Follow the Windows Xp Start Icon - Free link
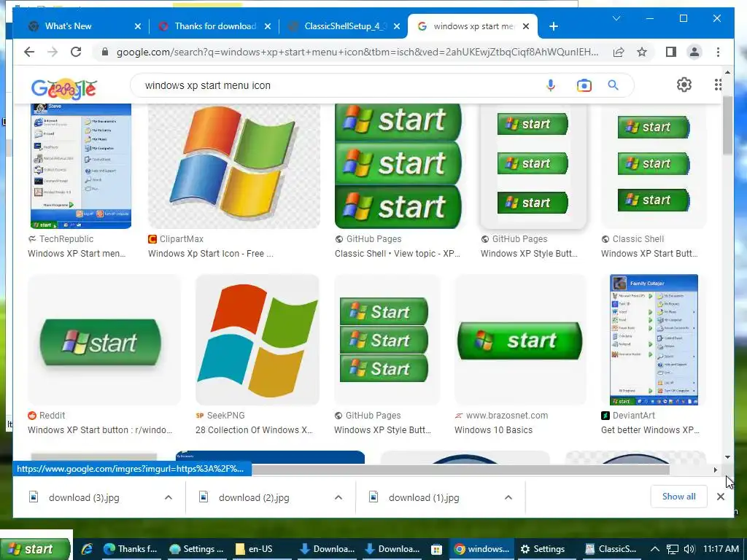This screenshot has height=560, width=747. click(x=211, y=254)
